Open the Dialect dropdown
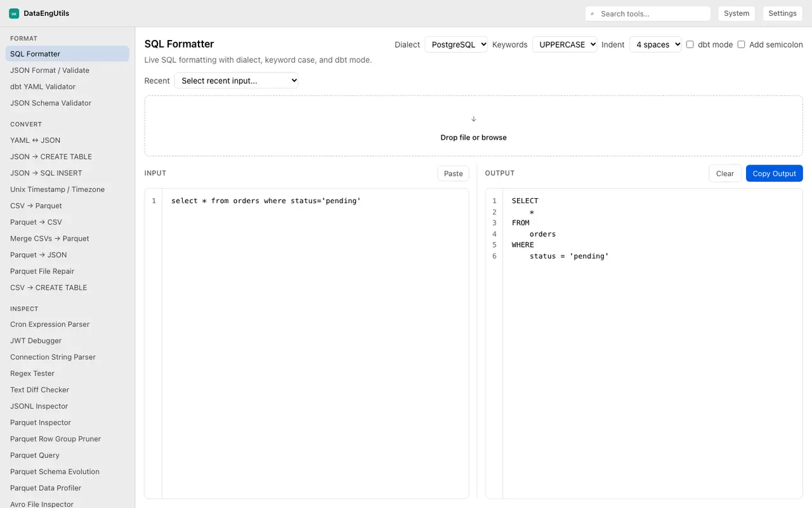The width and height of the screenshot is (812, 508). [x=456, y=44]
